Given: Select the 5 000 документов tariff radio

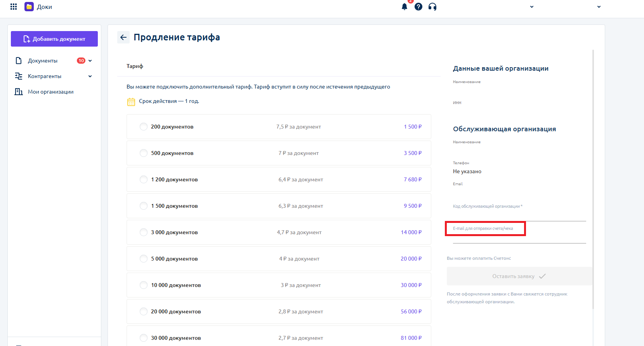Looking at the screenshot, I should [x=144, y=259].
